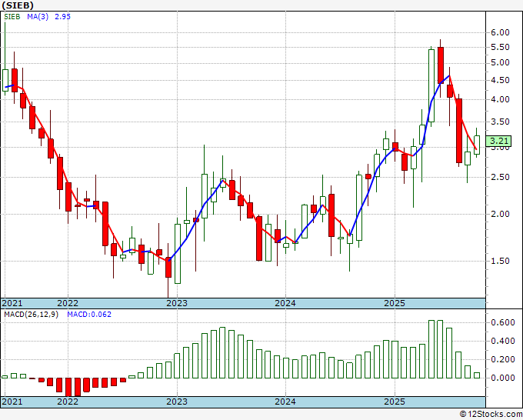Click the 2022 label on price chart axis
Viewport: 523px width, 420px height.
pyautogui.click(x=68, y=303)
